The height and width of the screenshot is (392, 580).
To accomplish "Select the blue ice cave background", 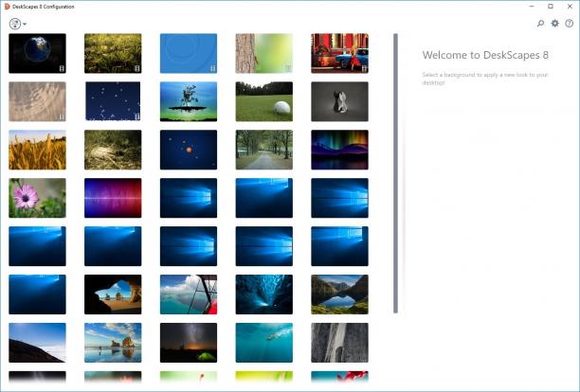I will pyautogui.click(x=264, y=294).
